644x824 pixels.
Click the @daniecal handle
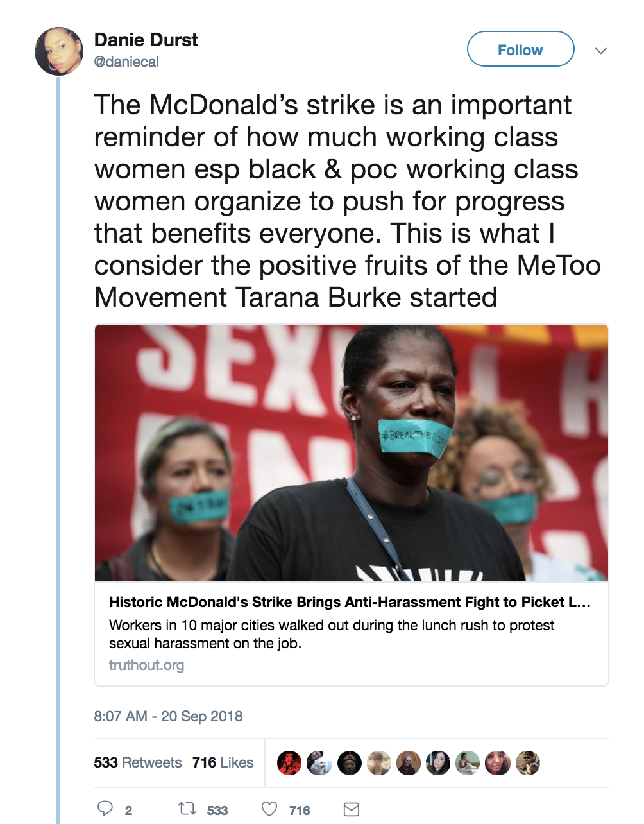(x=127, y=62)
